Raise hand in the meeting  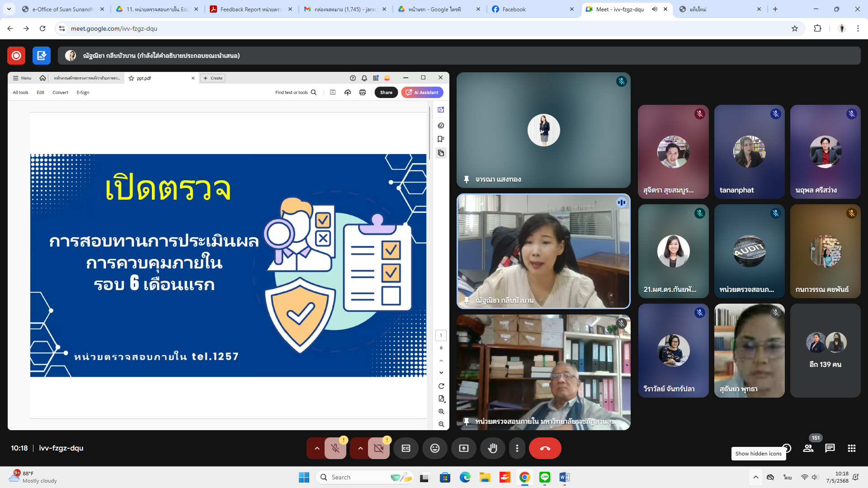point(492,448)
